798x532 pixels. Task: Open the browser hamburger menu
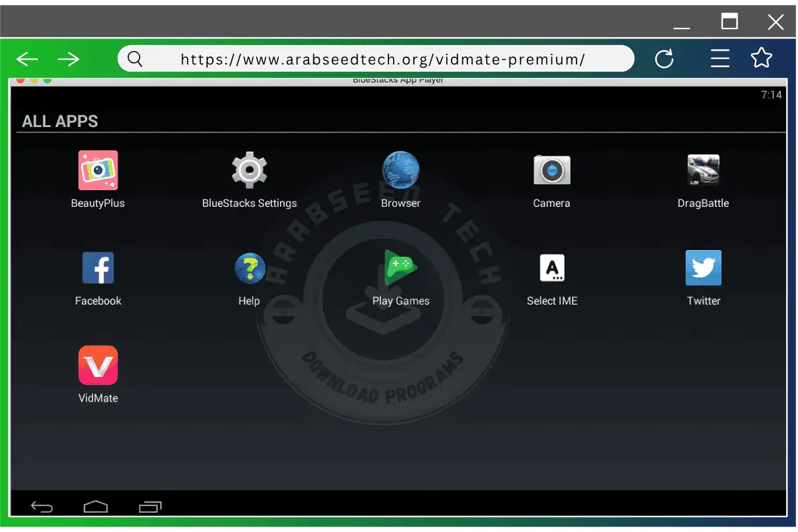[x=720, y=59]
